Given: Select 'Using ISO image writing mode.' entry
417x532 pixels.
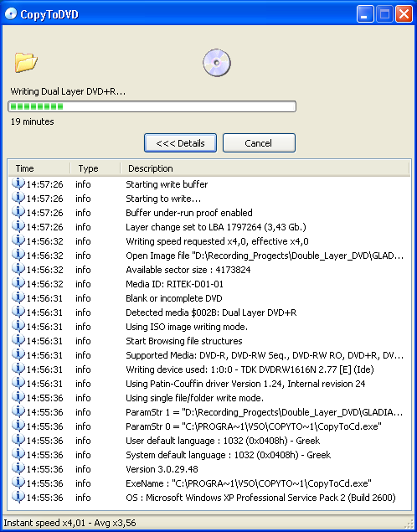Looking at the screenshot, I should (x=187, y=327).
